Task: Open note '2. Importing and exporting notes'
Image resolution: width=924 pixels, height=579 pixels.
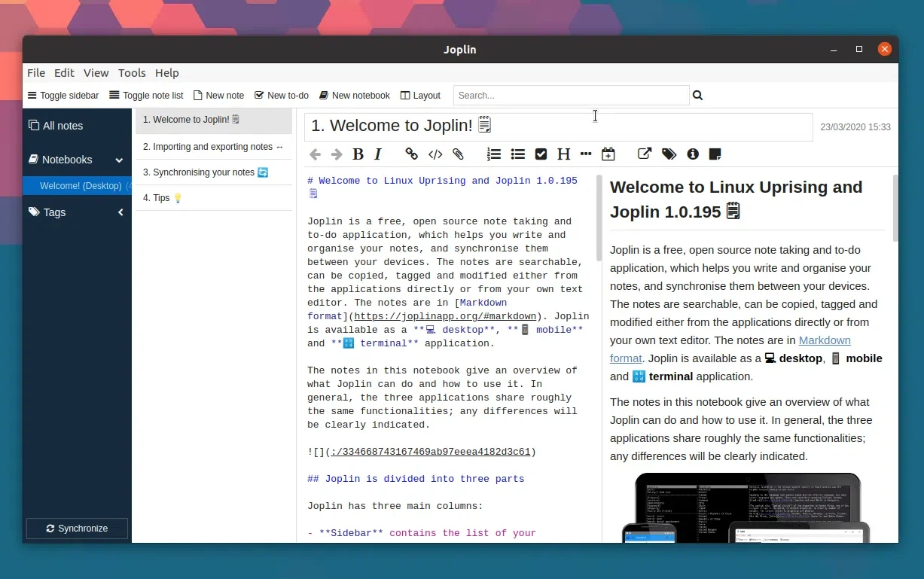Action: pyautogui.click(x=214, y=147)
